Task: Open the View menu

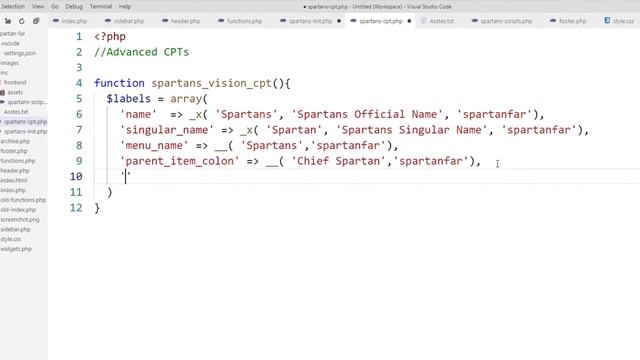Action: coord(38,7)
